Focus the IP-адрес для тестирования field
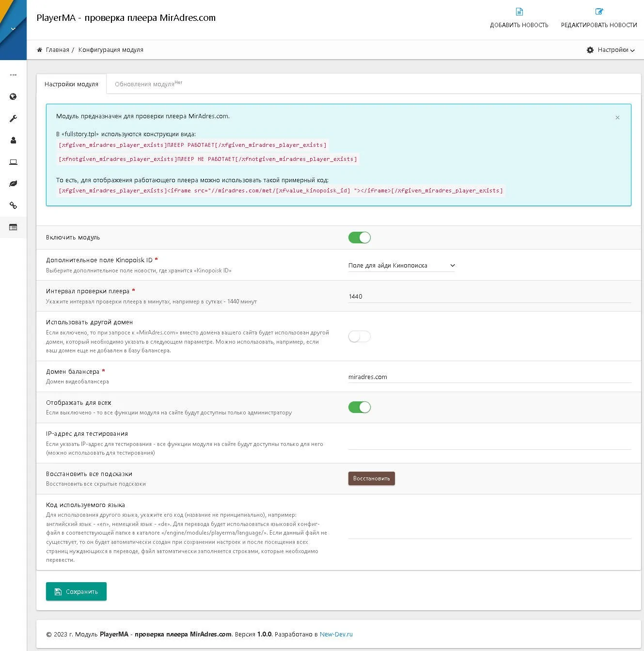Screen dimensions: 644x651 [x=489, y=443]
